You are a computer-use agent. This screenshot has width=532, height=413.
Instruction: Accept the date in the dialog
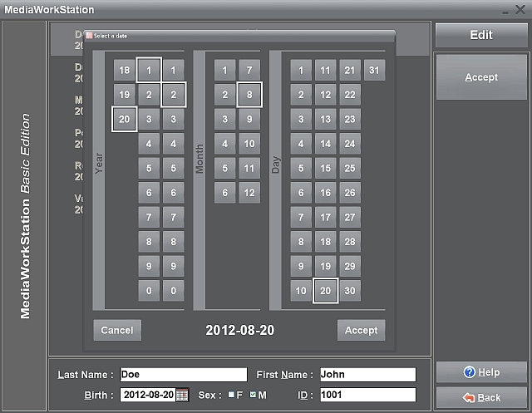362,330
